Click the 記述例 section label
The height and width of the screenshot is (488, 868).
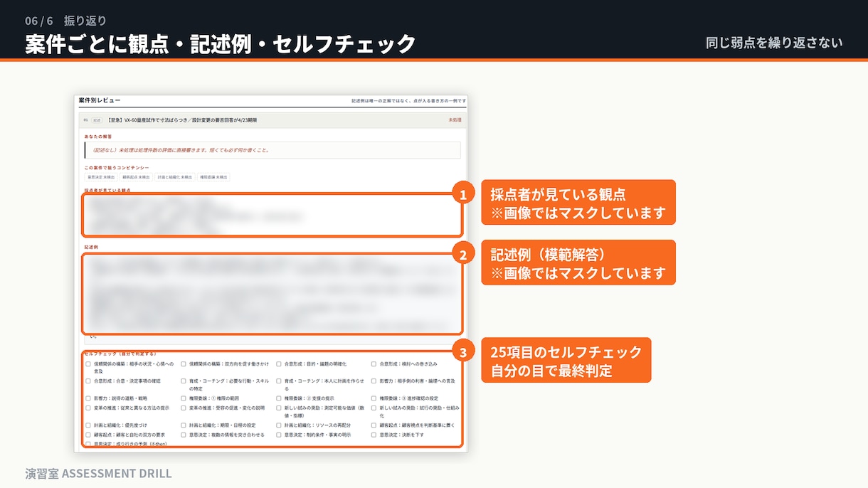(x=91, y=248)
